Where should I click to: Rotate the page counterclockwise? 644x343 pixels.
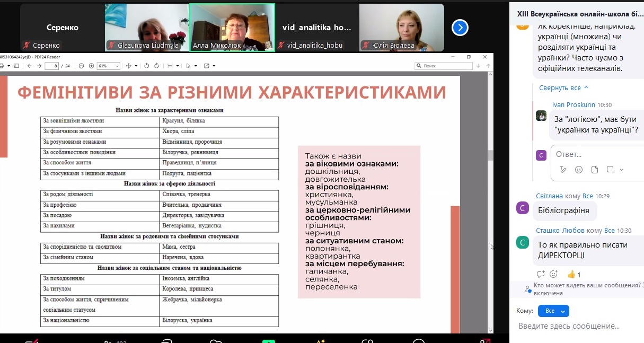tap(147, 66)
